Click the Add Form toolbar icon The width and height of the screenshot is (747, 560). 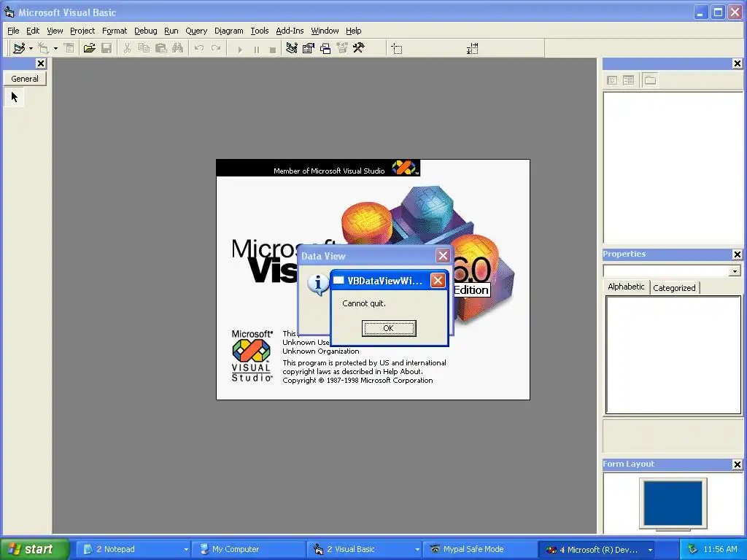click(43, 48)
